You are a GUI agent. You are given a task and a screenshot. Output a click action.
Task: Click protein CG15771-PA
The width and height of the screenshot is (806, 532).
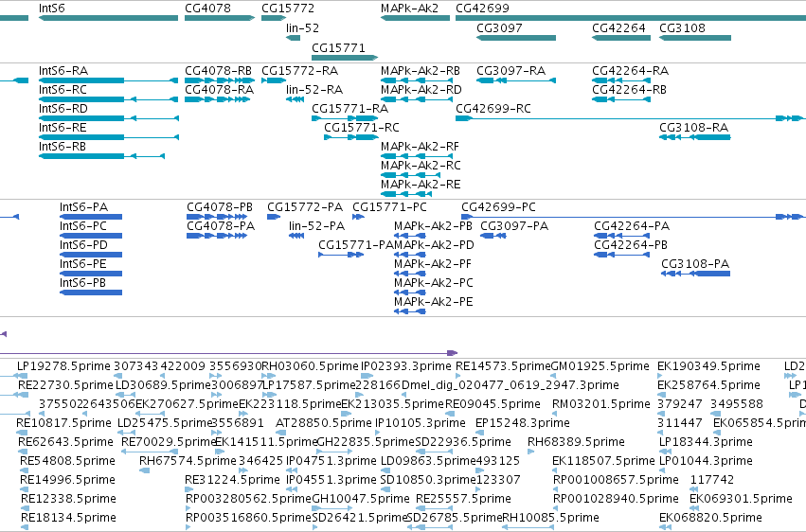341,255
